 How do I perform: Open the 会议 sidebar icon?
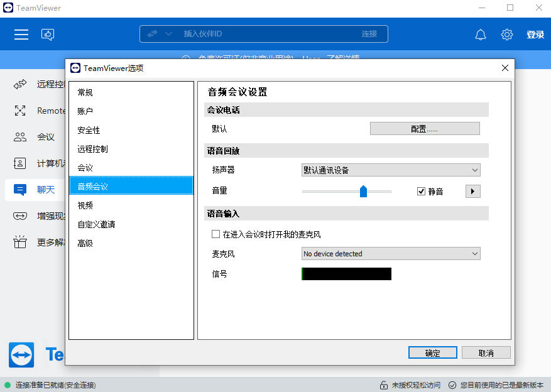coord(19,136)
